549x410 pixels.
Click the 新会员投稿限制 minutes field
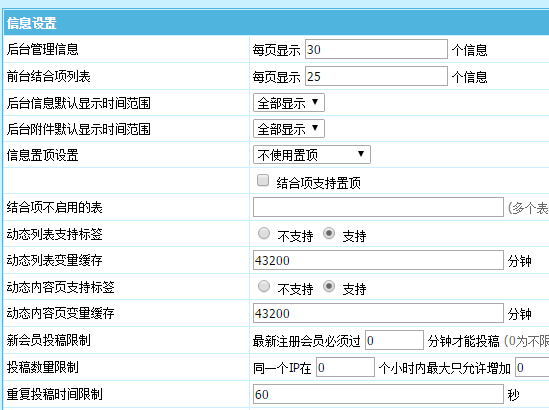(x=394, y=340)
